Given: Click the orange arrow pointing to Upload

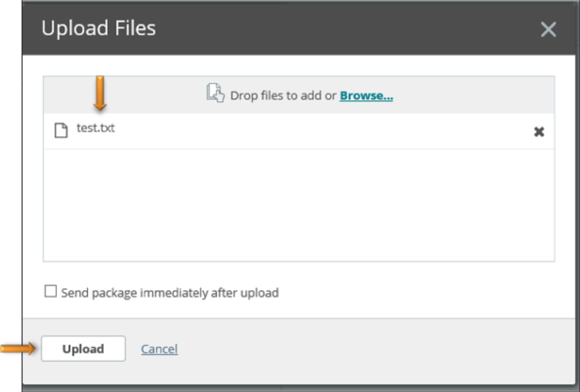Looking at the screenshot, I should [x=18, y=348].
